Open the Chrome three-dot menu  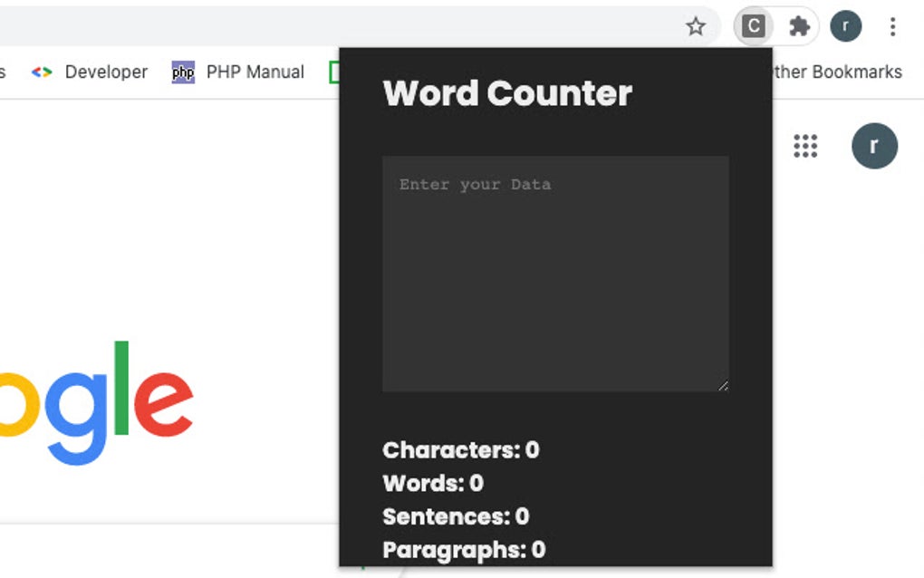coord(893,26)
